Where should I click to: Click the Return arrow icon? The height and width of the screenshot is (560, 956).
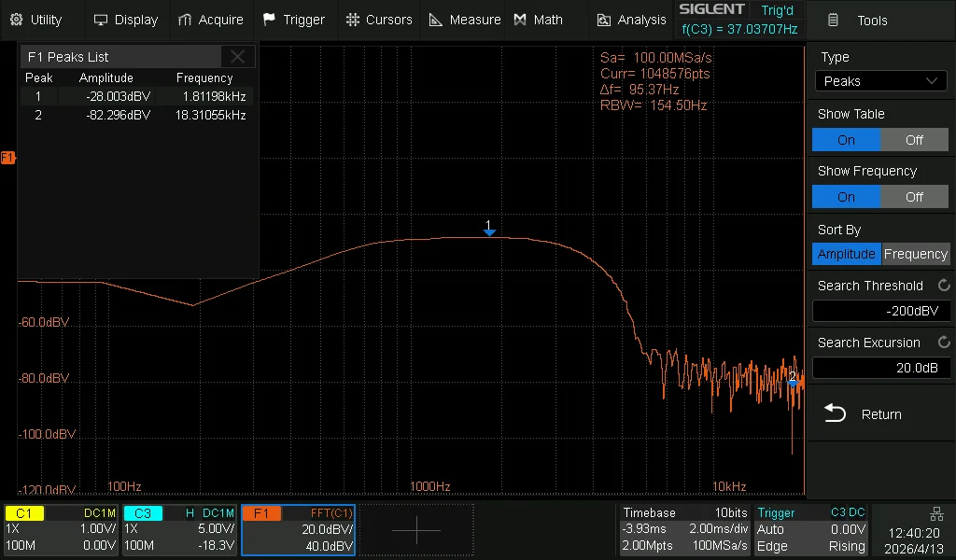(x=835, y=413)
